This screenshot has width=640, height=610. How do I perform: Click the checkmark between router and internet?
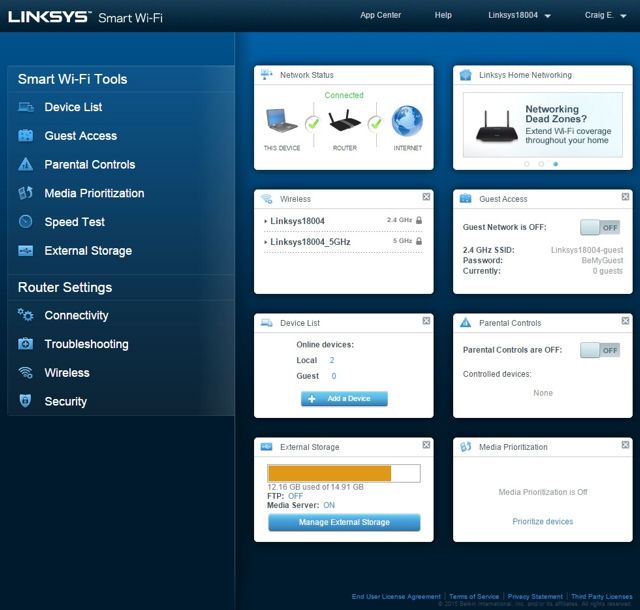click(x=376, y=123)
